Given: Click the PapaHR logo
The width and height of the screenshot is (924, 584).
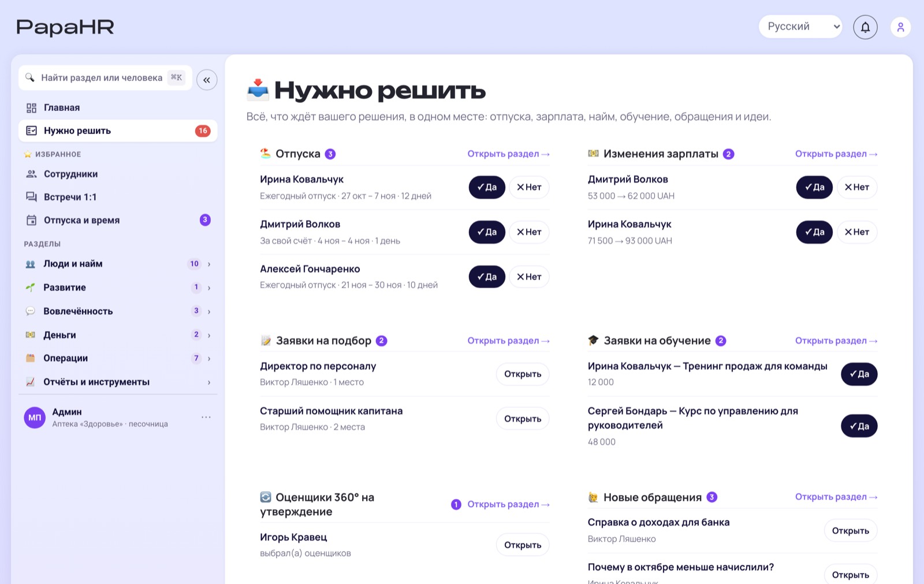Looking at the screenshot, I should tap(65, 27).
